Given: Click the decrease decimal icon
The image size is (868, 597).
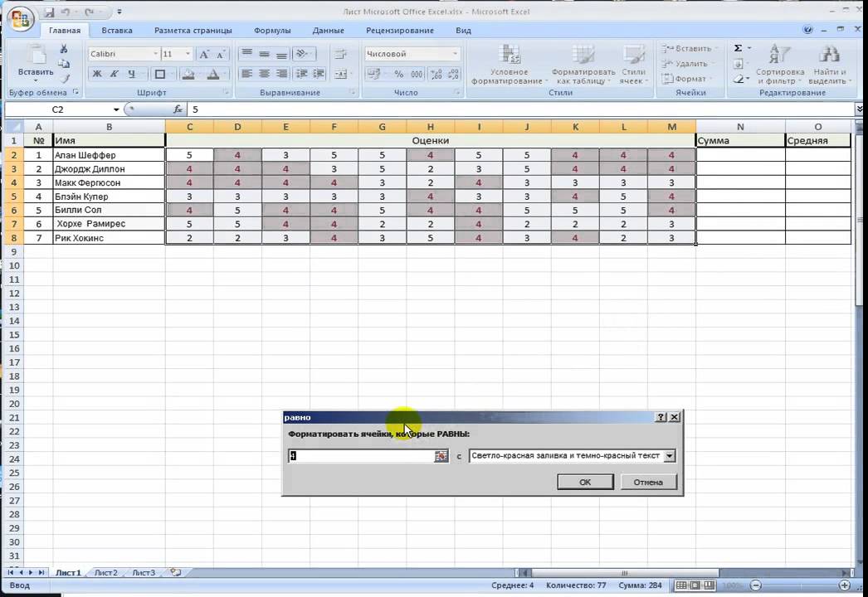Looking at the screenshot, I should tap(453, 74).
